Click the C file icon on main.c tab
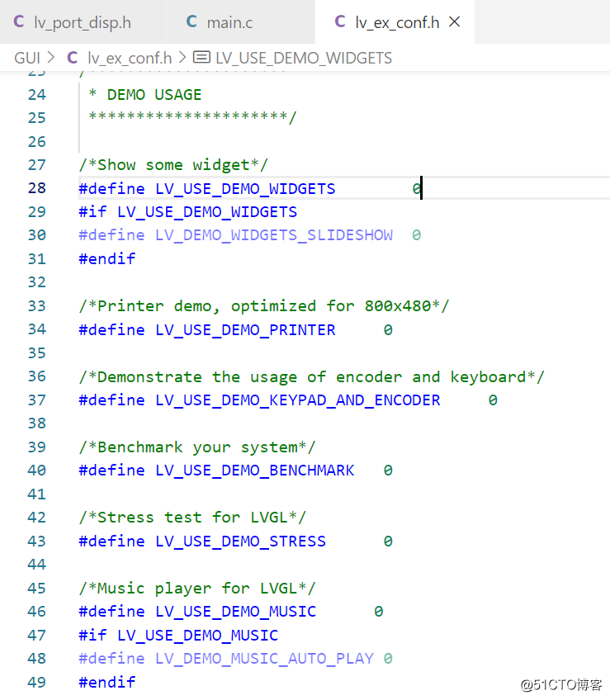The height and width of the screenshot is (700, 610). click(x=192, y=21)
